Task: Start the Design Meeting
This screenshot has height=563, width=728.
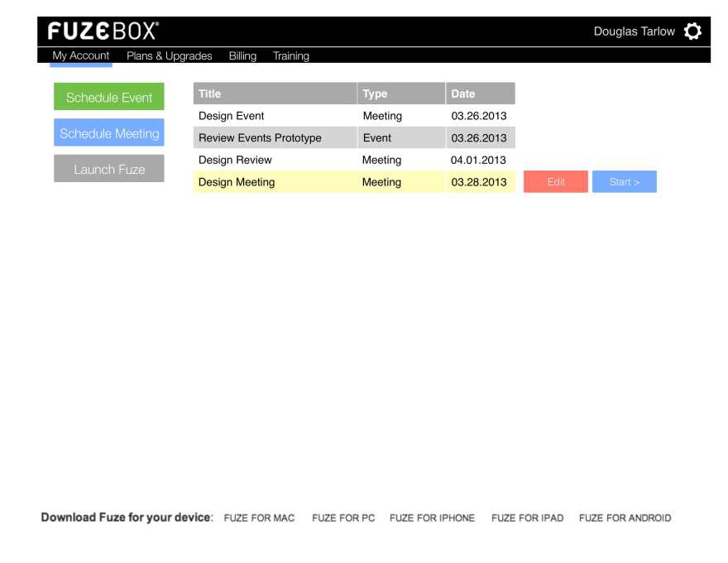Action: pyautogui.click(x=624, y=182)
